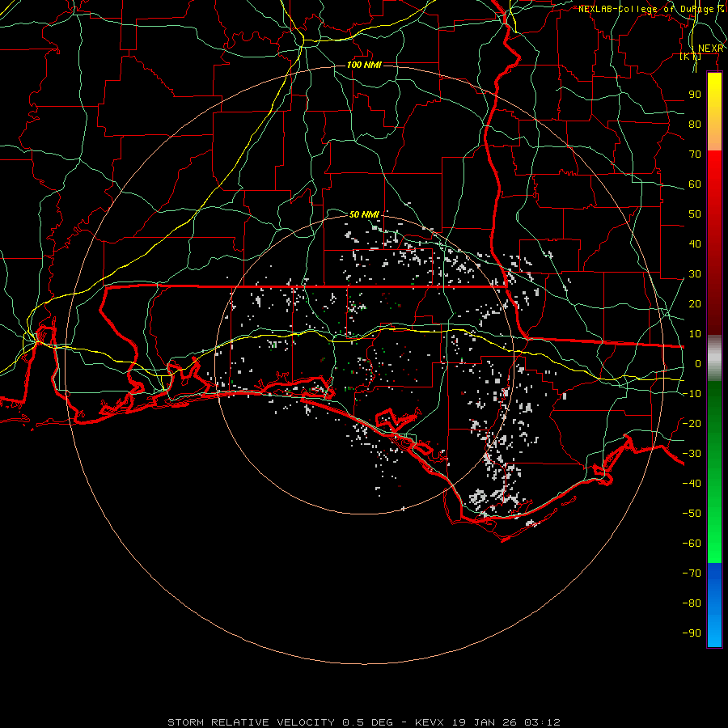Click the 20 value on velocity scale
This screenshot has height=728, width=728.
695,304
